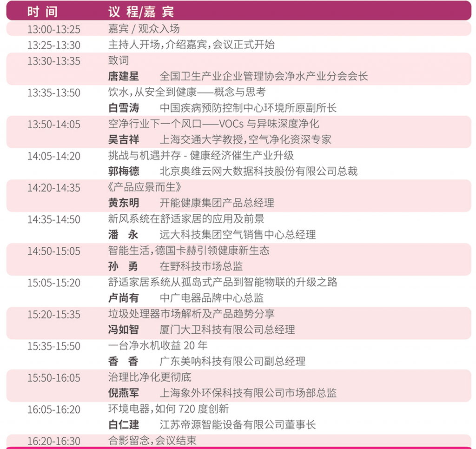Click the 合影留念,会议结束 agenda entry
Image resolution: width=476 pixels, height=449 pixels.
pyautogui.click(x=152, y=441)
